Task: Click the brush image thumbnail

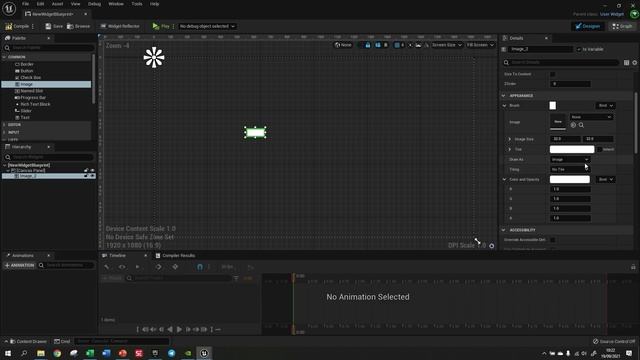Action: pos(558,122)
